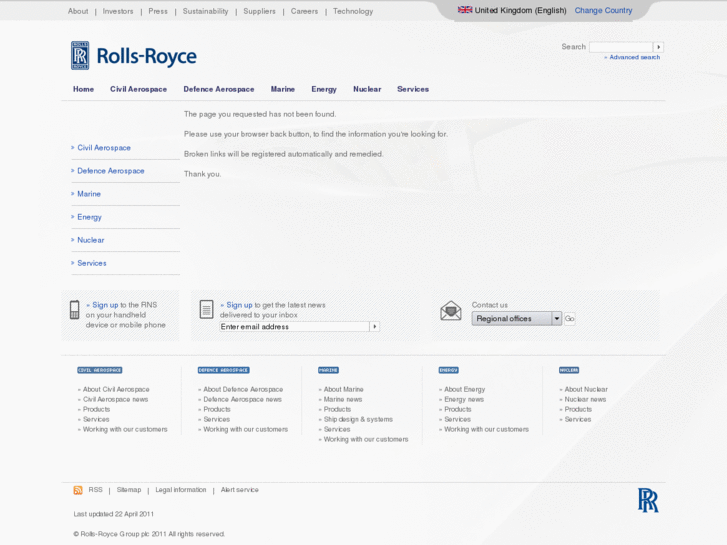Open the Suppliers link

pos(259,11)
